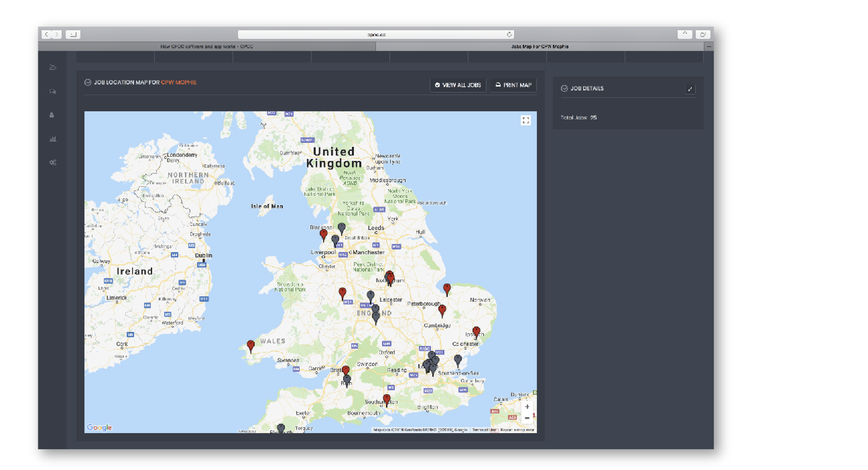Image resolution: width=868 pixels, height=470 pixels.
Task: Open 'Terms of Use' map link
Action: click(x=484, y=430)
